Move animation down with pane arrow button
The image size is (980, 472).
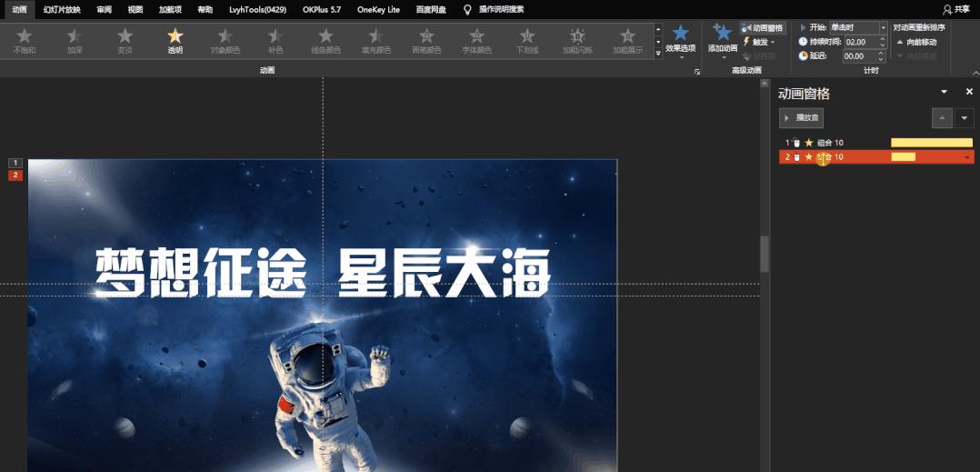[x=965, y=117]
